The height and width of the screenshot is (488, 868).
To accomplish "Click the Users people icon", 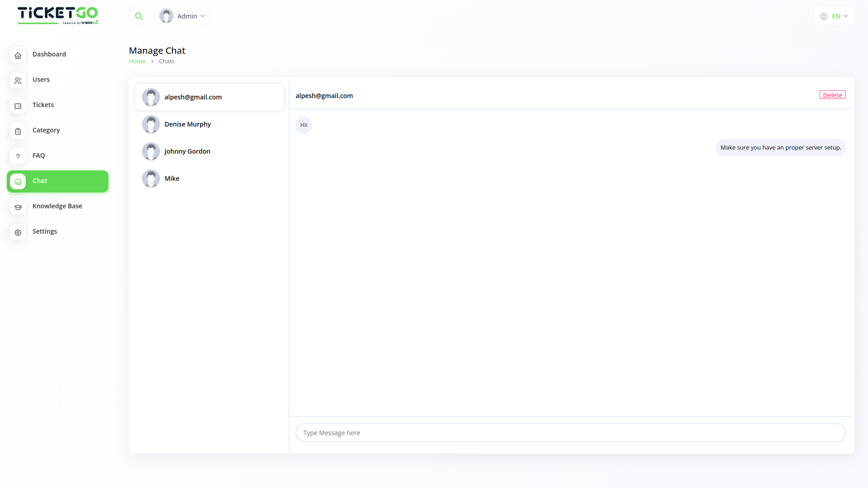I will tap(18, 80).
